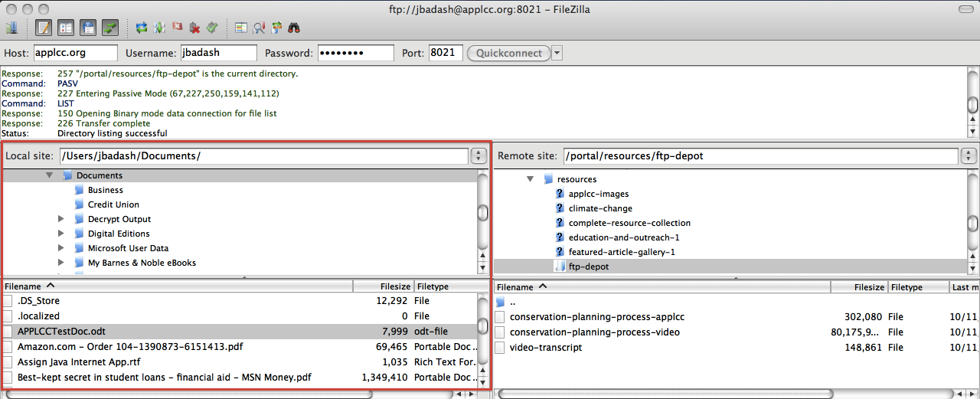The height and width of the screenshot is (399, 980).
Task: Toggle the transfer queue display
Action: click(110, 28)
